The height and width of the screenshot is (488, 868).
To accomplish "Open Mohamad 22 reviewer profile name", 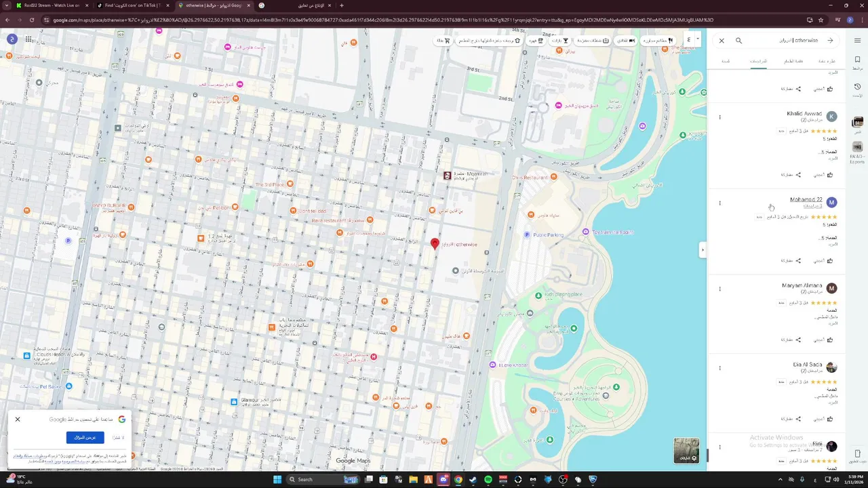I will pyautogui.click(x=806, y=200).
